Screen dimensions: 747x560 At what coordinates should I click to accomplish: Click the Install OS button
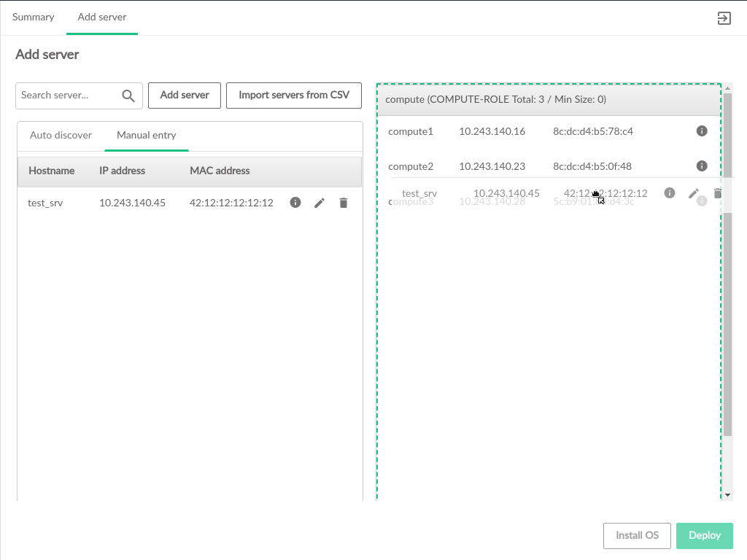(x=637, y=535)
